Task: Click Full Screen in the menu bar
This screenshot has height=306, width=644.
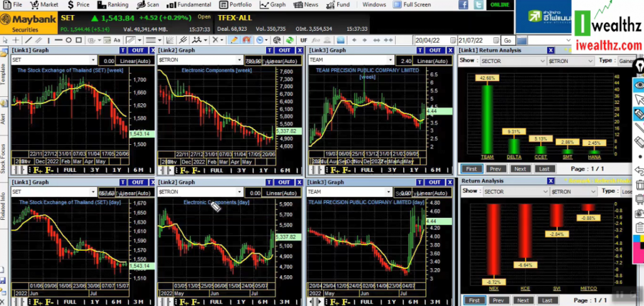Action: tap(412, 4)
